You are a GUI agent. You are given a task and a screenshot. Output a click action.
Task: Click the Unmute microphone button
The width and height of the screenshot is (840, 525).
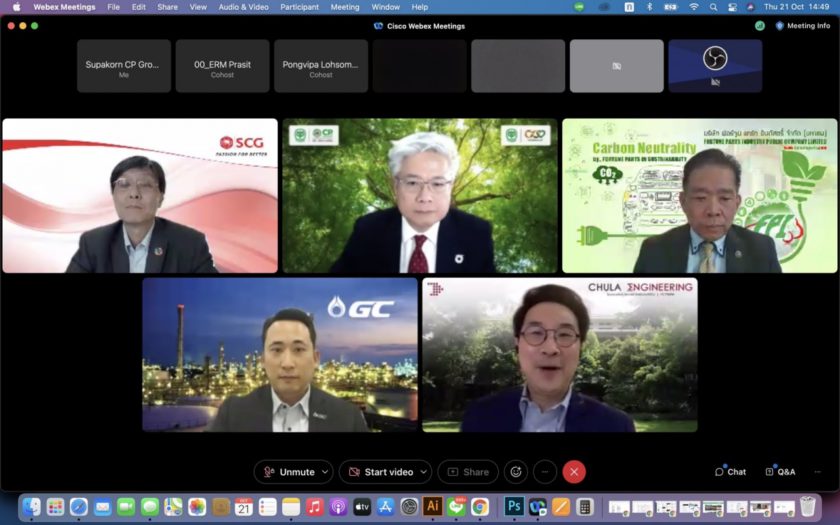(289, 472)
